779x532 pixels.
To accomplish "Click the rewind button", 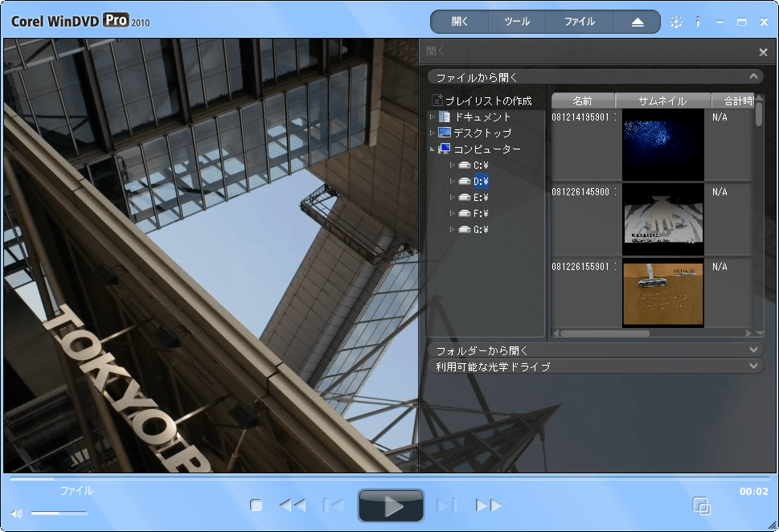I will coord(292,505).
